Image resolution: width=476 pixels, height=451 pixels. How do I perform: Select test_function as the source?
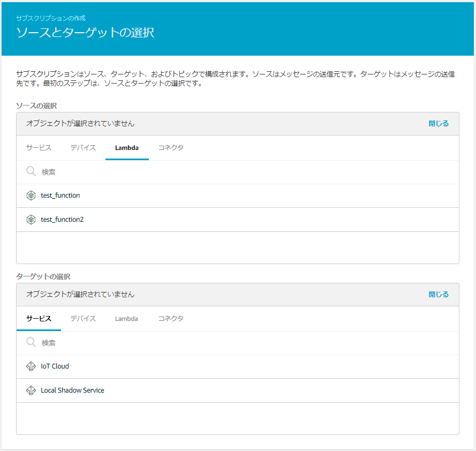pyautogui.click(x=238, y=196)
